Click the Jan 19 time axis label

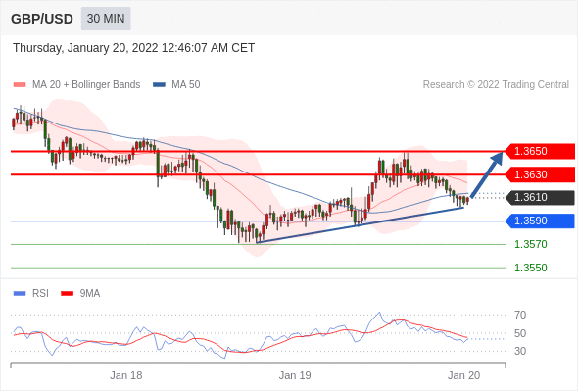coord(295,375)
